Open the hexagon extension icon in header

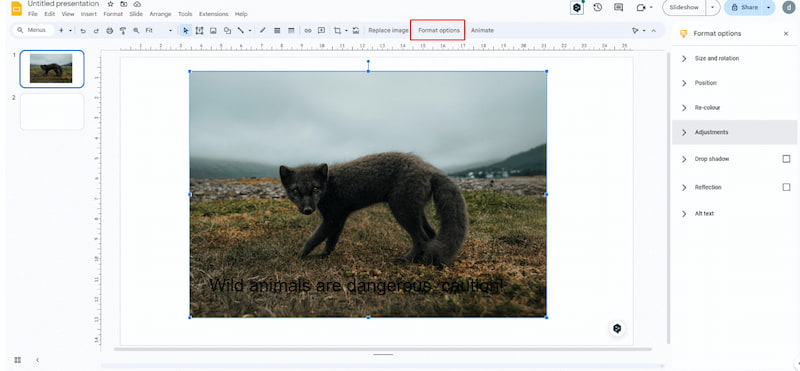click(x=577, y=8)
